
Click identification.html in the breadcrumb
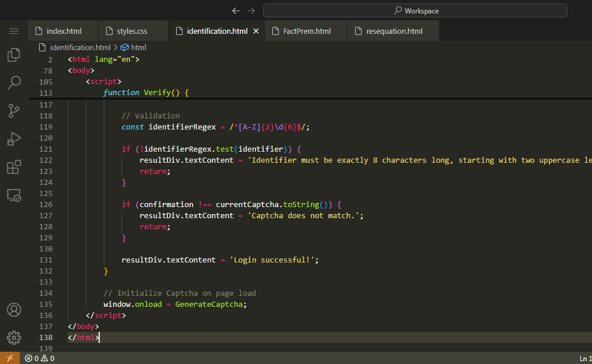[x=80, y=47]
